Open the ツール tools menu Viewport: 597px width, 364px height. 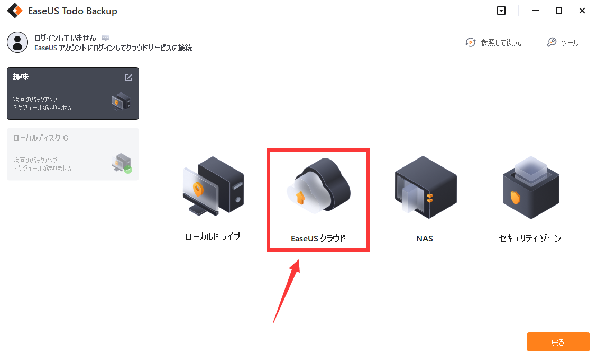(563, 43)
